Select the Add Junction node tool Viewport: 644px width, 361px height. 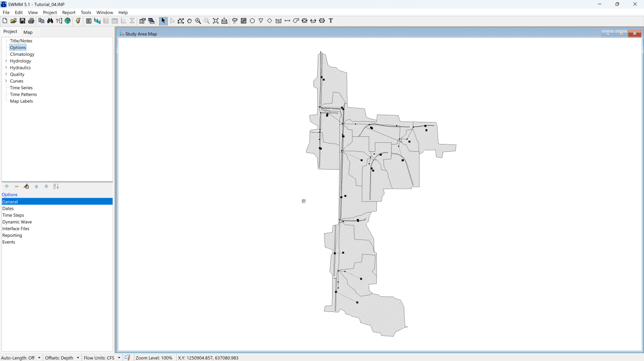tap(252, 21)
